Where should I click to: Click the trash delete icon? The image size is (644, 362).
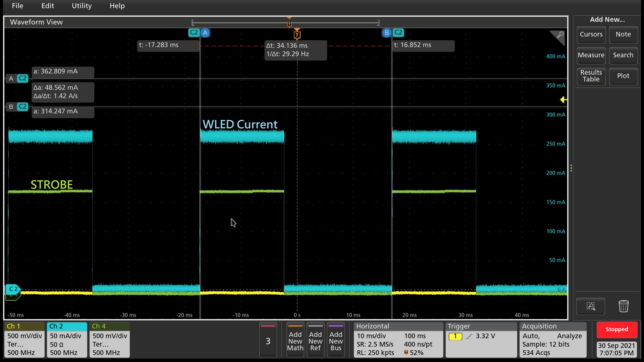(623, 306)
